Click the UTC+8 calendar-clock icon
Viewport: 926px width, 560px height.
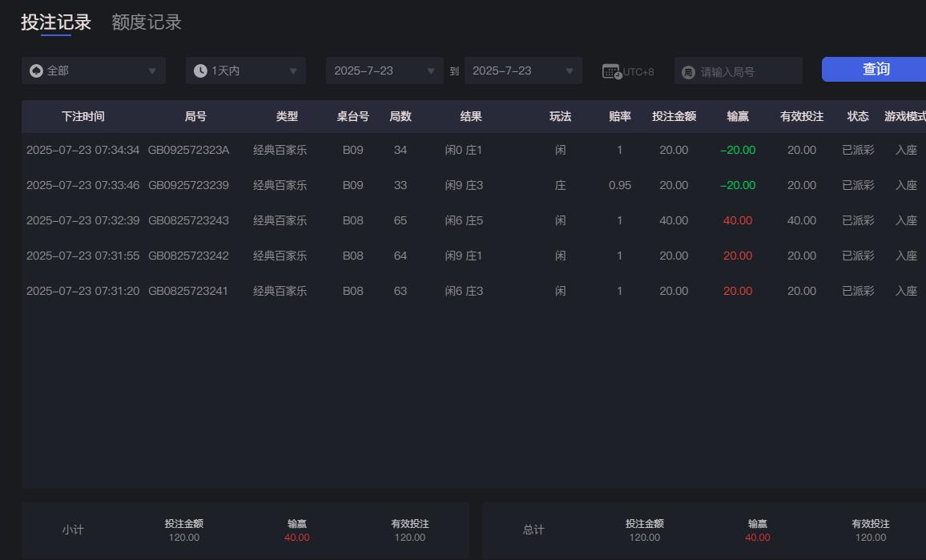[x=610, y=71]
